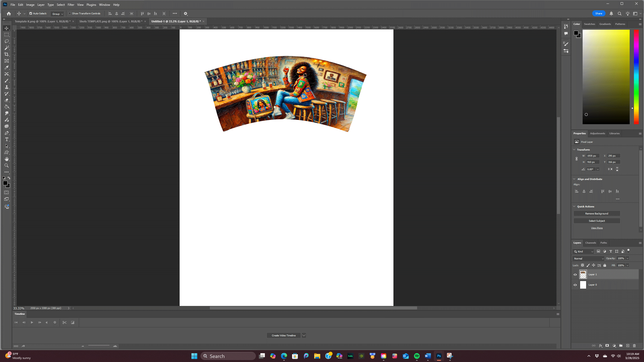The width and height of the screenshot is (644, 362).
Task: Select the Crop tool
Action: tap(7, 54)
